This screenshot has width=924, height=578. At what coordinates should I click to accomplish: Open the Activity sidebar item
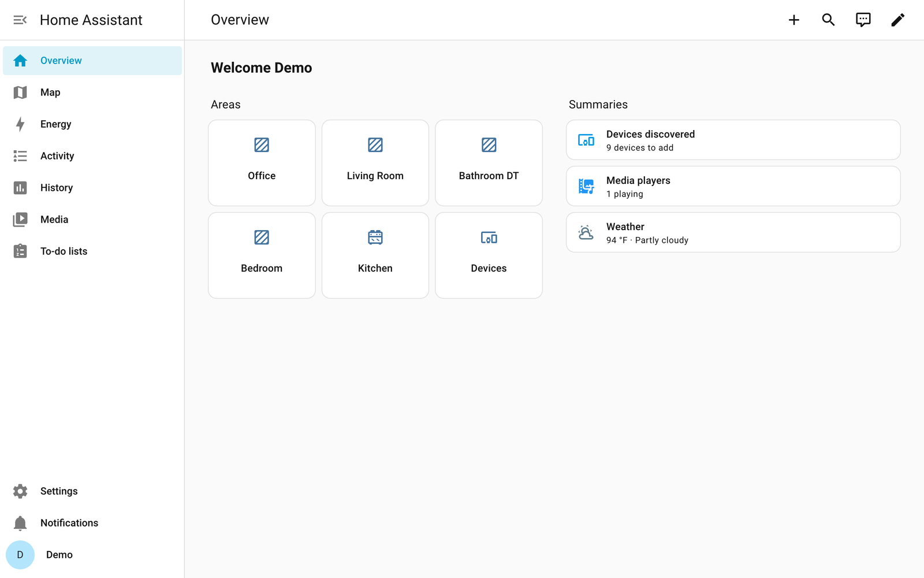(92, 156)
